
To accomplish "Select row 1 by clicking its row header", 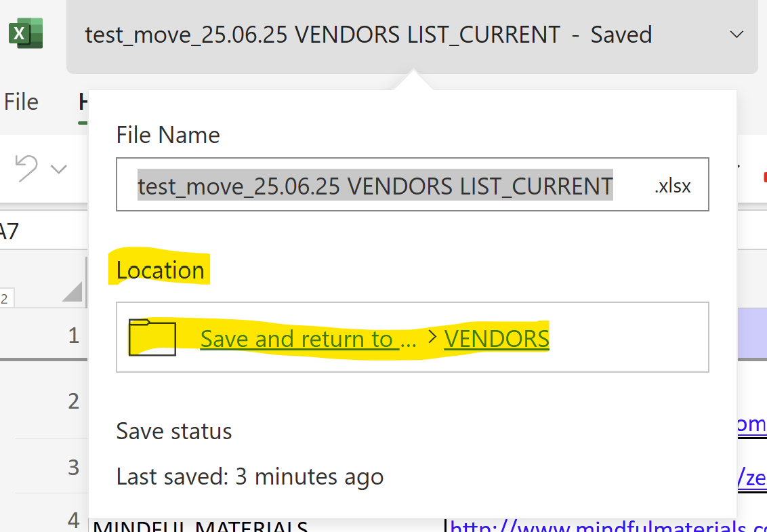I will click(72, 335).
